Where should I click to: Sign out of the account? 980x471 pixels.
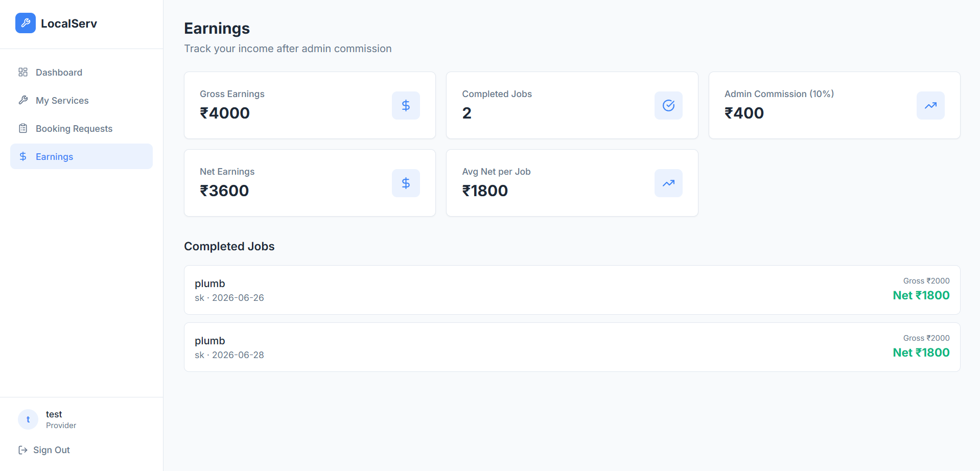(44, 450)
